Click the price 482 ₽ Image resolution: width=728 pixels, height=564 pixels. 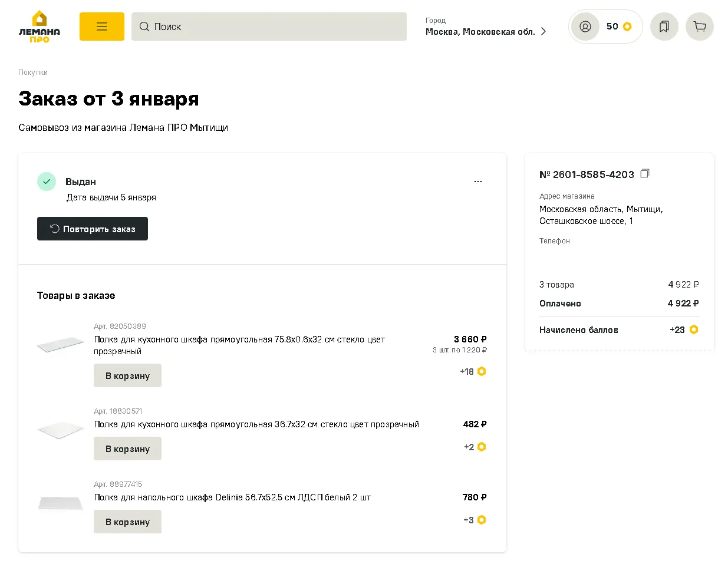[475, 424]
